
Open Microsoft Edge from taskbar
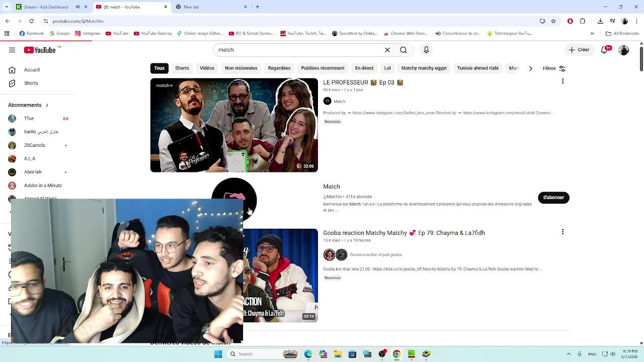tap(308, 354)
